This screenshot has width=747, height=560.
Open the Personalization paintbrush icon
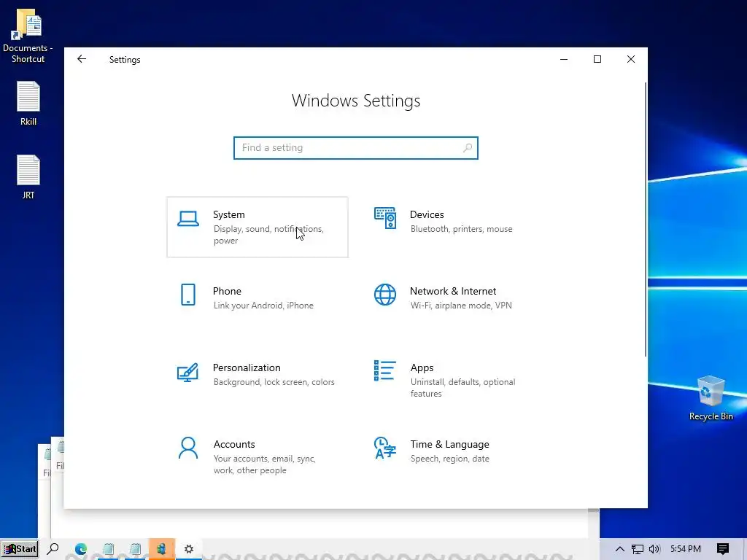coord(187,372)
